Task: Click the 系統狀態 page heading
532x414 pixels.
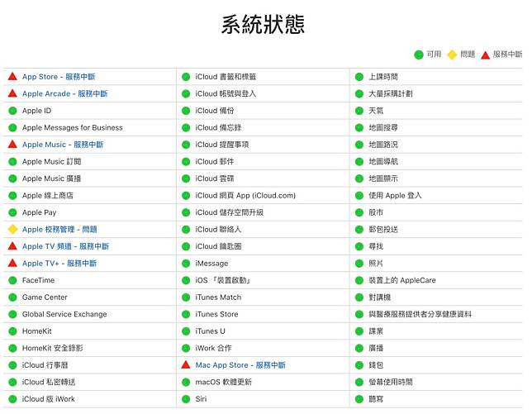Action: [x=264, y=24]
